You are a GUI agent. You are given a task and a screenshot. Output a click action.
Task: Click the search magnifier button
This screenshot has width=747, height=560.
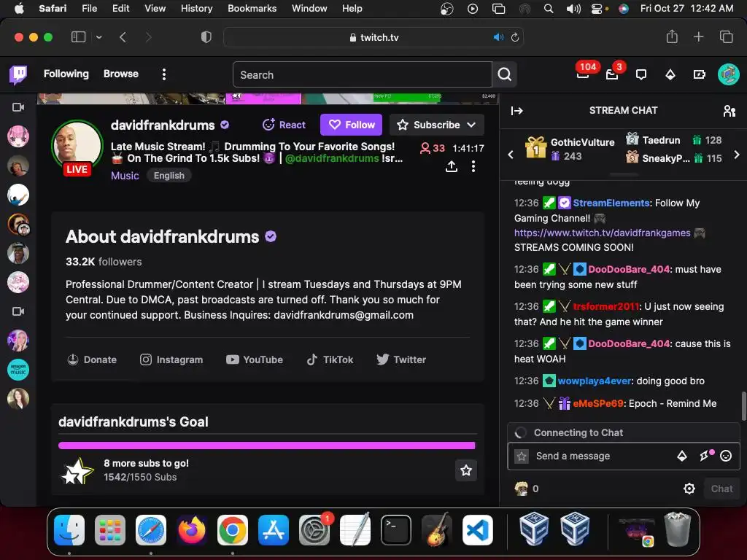tap(505, 74)
